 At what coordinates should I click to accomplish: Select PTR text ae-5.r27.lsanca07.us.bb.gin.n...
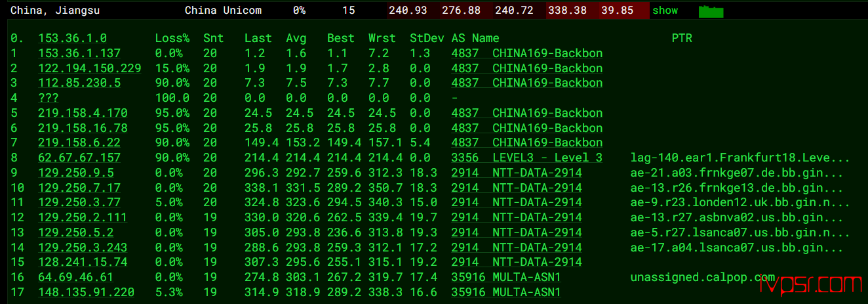coord(740,232)
